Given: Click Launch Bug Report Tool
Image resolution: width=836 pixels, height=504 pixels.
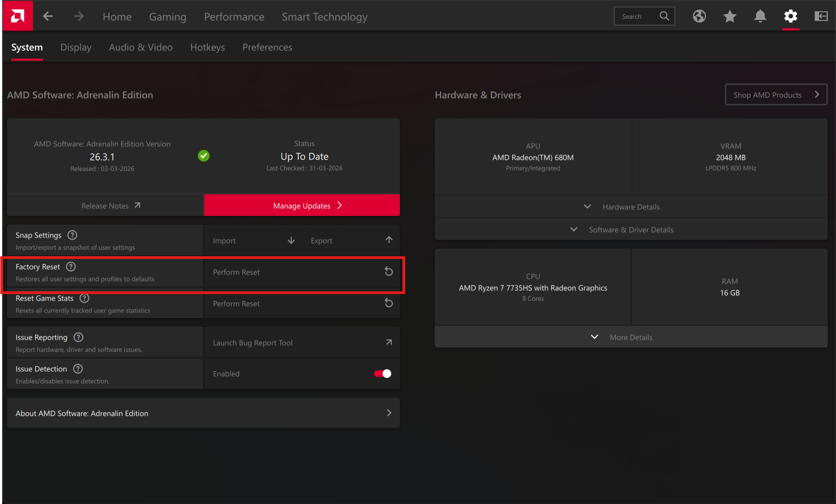Looking at the screenshot, I should [x=302, y=342].
